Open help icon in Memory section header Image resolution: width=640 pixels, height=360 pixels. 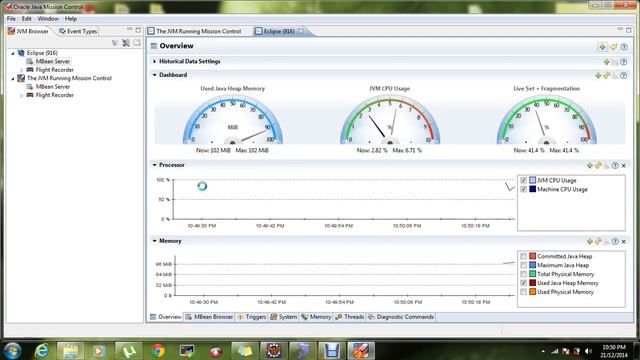(x=616, y=241)
